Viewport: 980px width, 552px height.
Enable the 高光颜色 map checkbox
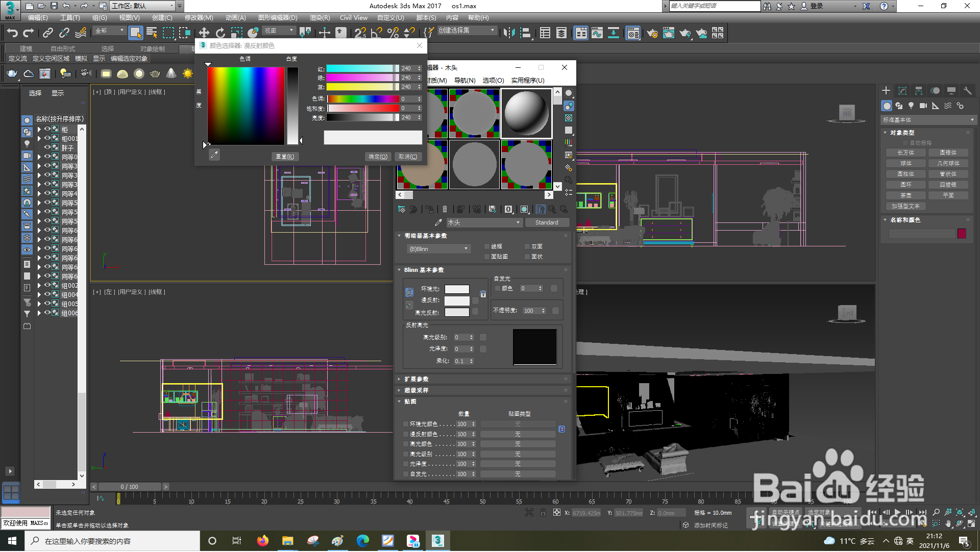click(406, 444)
